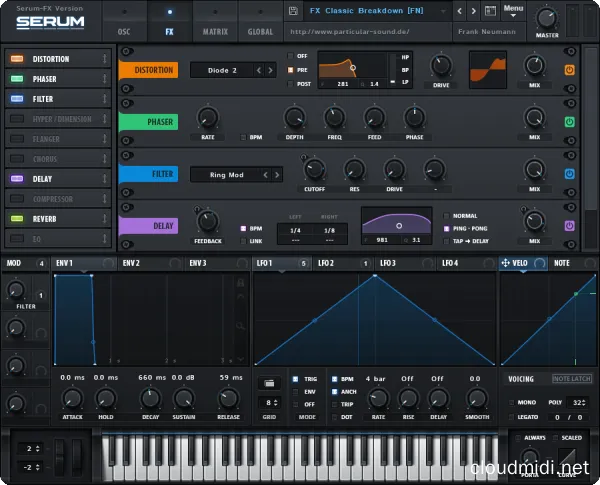
Task: Click the envelope zoom magnifier icon
Action: 240,326
